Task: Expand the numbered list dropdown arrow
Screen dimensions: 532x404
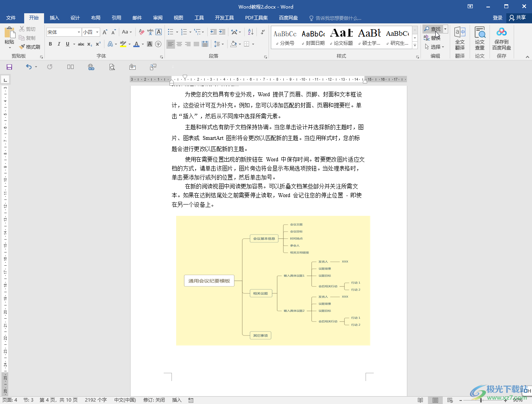Action: [x=190, y=32]
